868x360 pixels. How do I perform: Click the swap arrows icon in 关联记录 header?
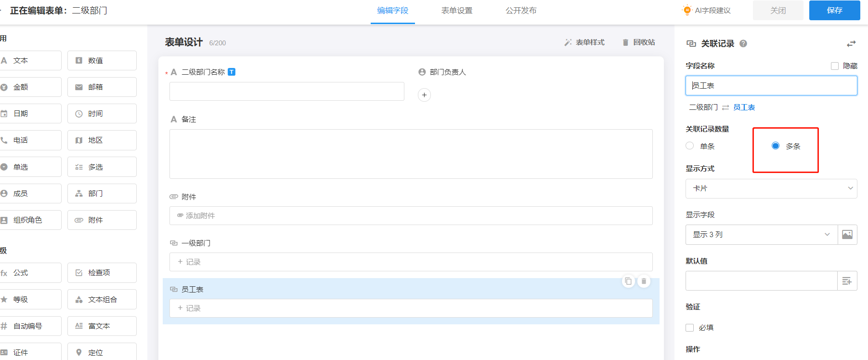point(851,44)
